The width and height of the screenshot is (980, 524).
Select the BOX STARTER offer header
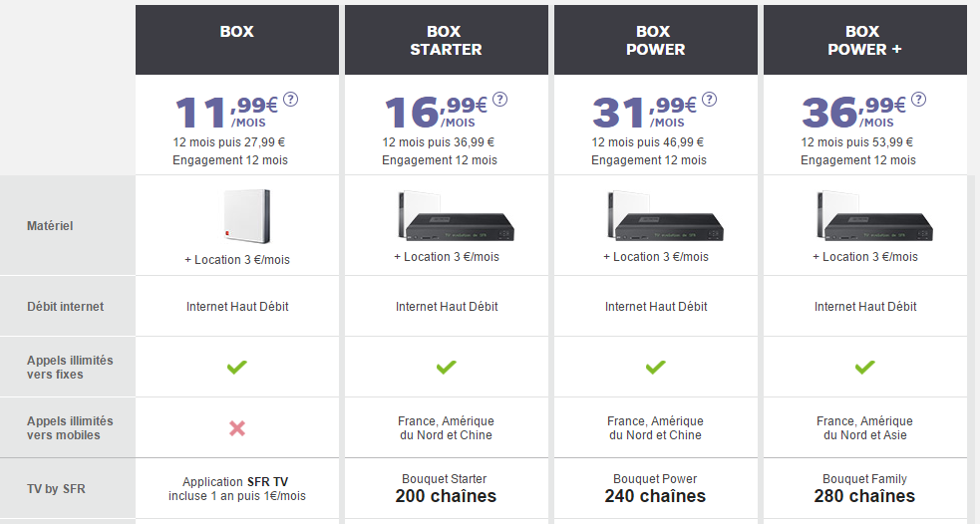click(447, 40)
